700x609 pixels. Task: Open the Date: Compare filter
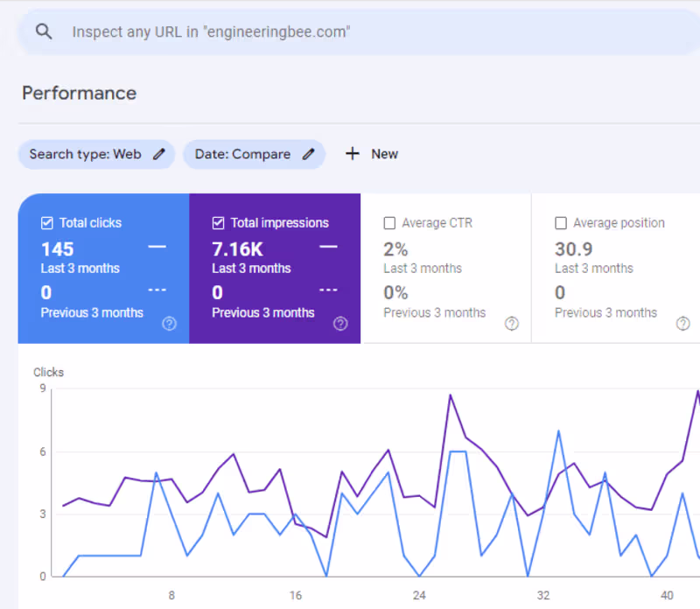(254, 154)
